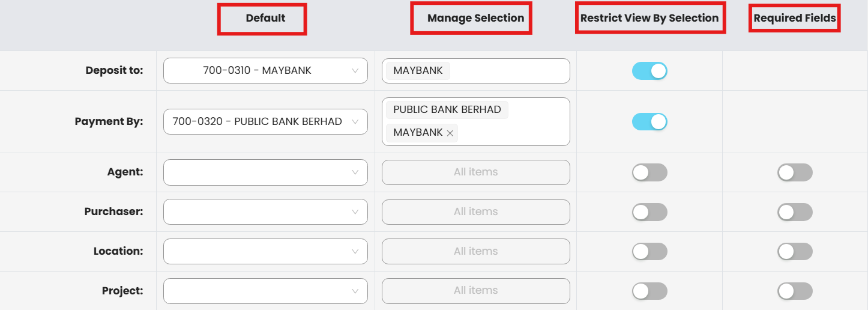Select the PUBLIC BANK BERHAD tag
Viewport: 868px width, 310px height.
click(447, 110)
